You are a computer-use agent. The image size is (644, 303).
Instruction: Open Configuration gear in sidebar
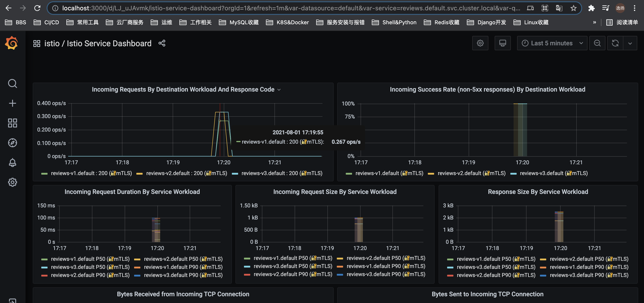(x=12, y=182)
